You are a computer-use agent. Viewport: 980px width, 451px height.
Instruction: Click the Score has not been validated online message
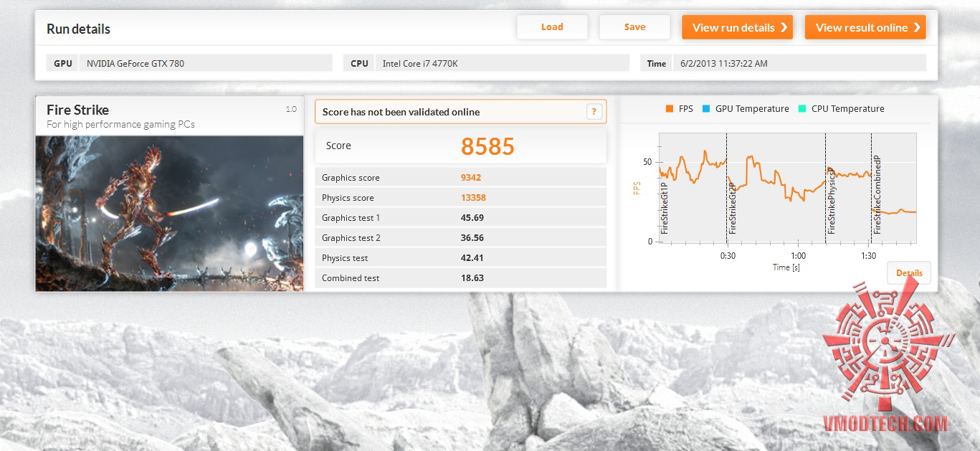click(401, 112)
